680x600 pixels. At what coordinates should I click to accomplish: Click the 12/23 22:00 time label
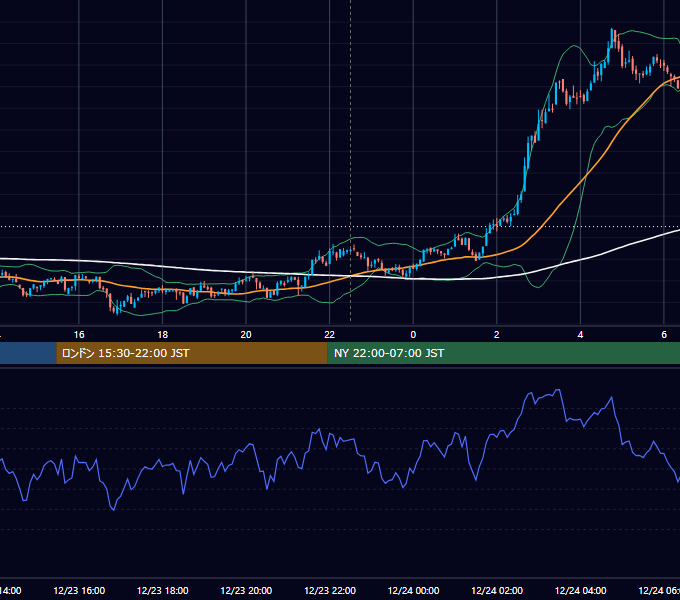click(x=330, y=590)
